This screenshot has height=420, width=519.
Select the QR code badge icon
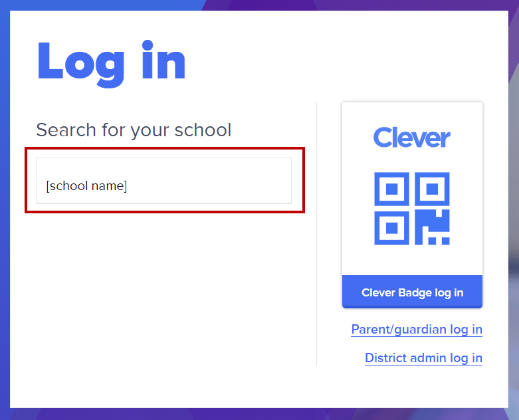(412, 208)
